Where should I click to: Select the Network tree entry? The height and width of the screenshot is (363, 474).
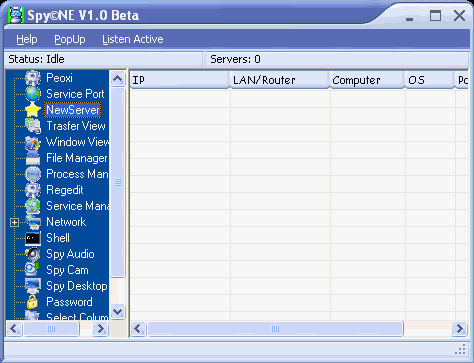pyautogui.click(x=66, y=222)
